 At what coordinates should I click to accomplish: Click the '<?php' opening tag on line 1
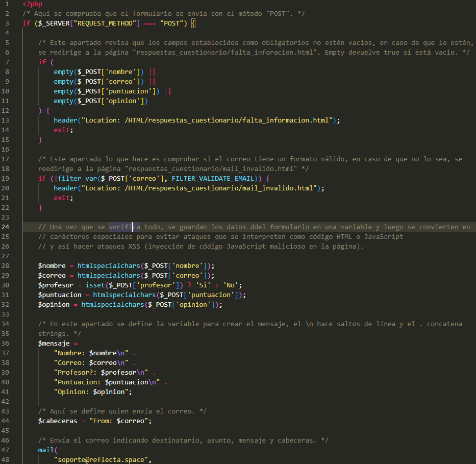click(32, 4)
